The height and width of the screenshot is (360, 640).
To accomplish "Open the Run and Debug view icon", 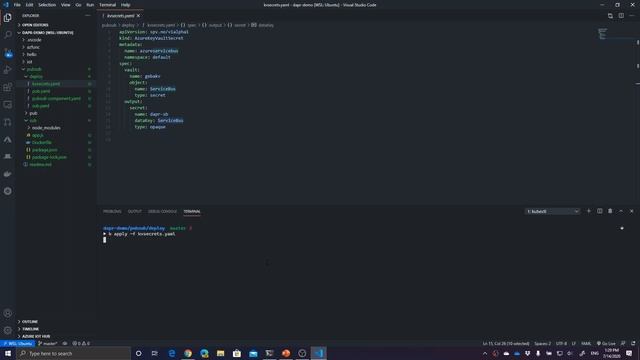I will (x=7, y=70).
